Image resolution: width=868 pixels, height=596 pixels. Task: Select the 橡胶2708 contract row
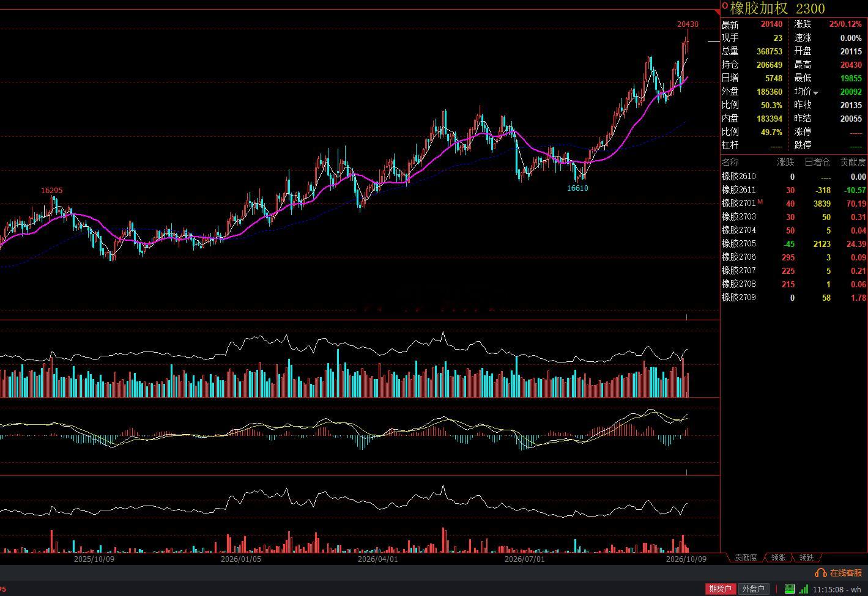pyautogui.click(x=794, y=284)
